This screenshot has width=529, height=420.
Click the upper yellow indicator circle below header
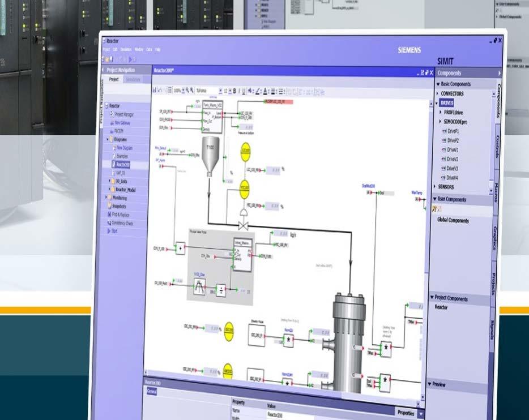(x=246, y=151)
